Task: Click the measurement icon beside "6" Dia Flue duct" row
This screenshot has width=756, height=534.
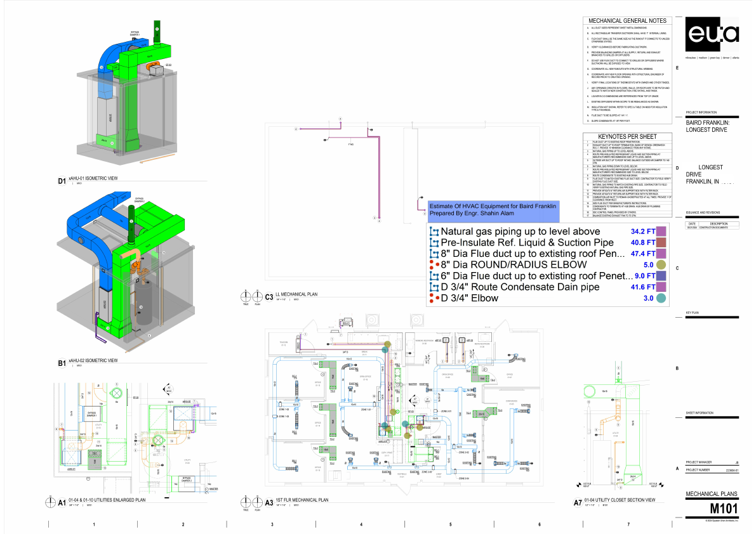Action: click(x=434, y=276)
